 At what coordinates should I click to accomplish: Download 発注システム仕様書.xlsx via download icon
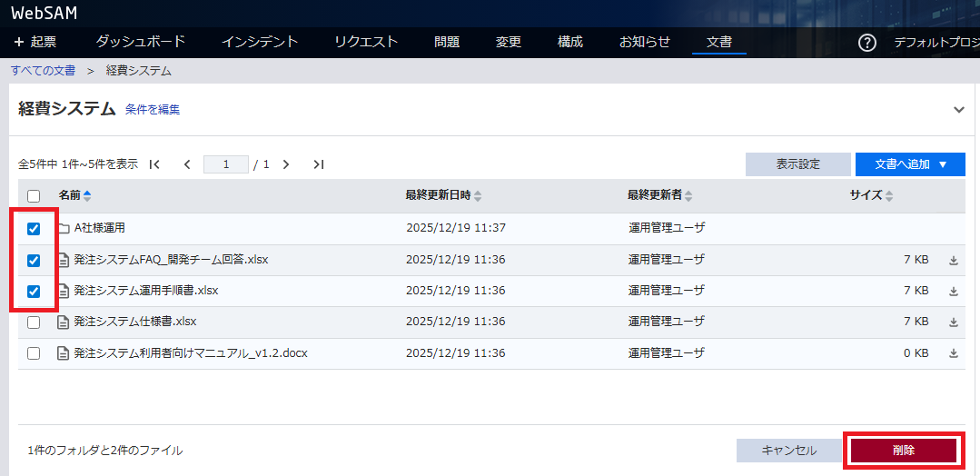[x=954, y=322]
